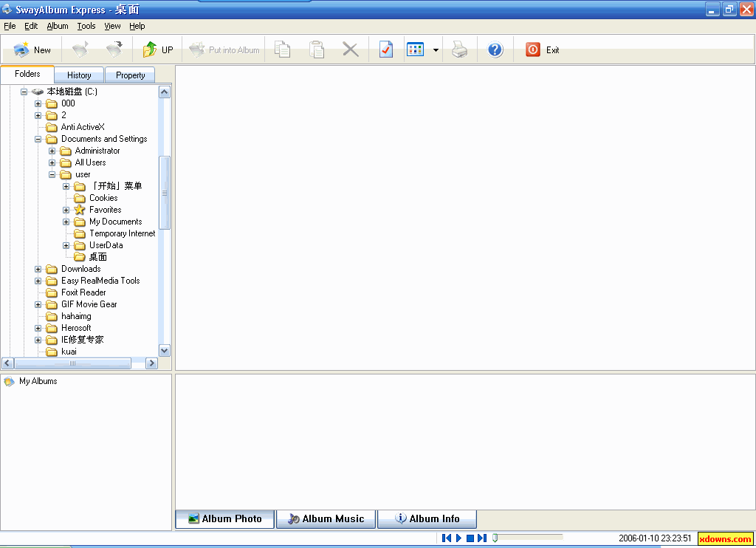The width and height of the screenshot is (756, 548).
Task: Open Help via question mark icon
Action: [495, 49]
